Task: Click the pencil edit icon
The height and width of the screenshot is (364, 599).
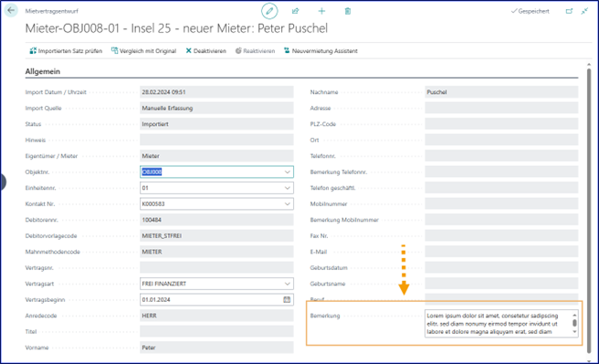Action: point(269,11)
